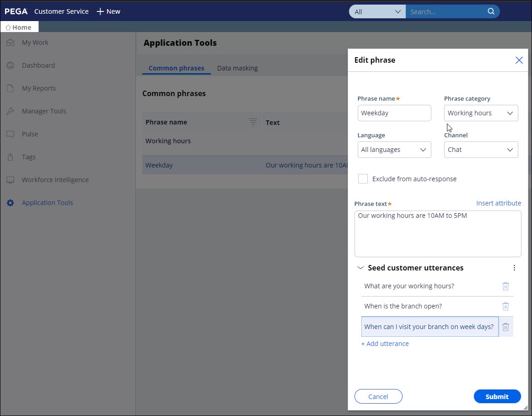Select the Common phrases tab
The image size is (532, 416).
click(x=176, y=68)
